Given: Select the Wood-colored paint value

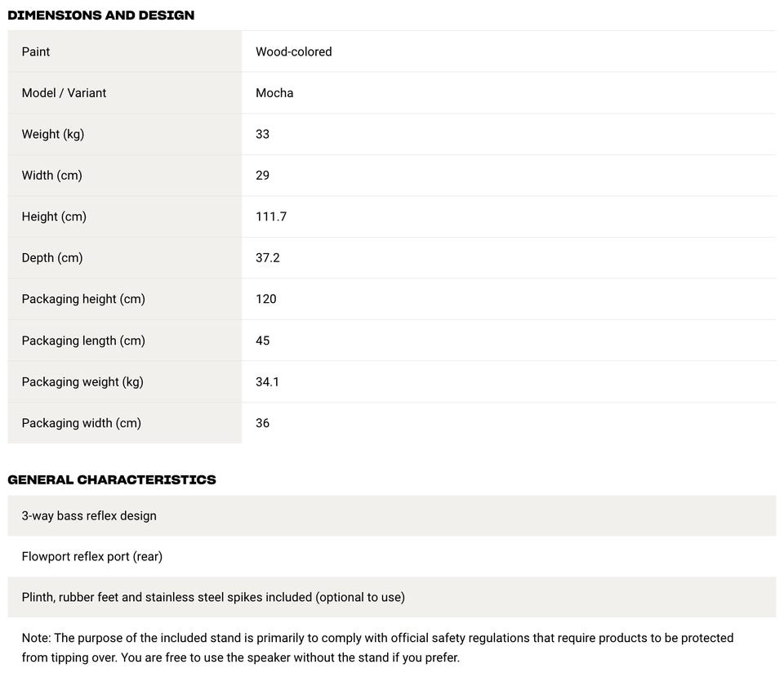Looking at the screenshot, I should click(293, 51).
